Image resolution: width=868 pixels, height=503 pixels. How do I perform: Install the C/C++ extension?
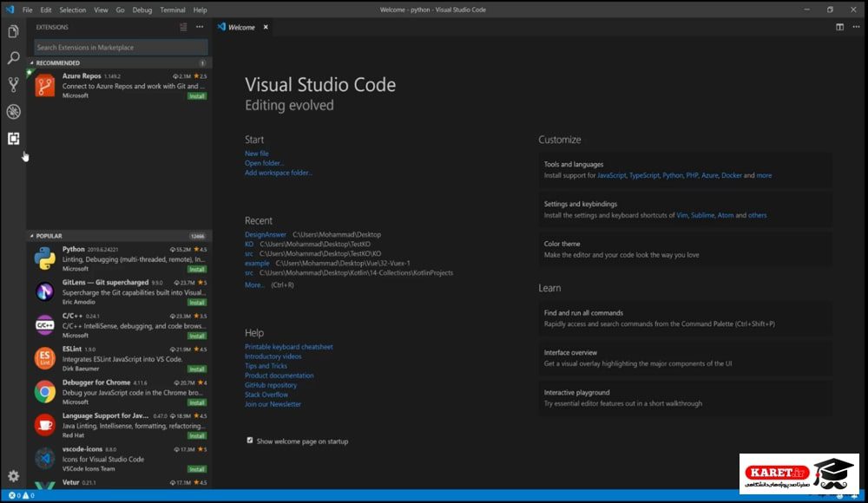point(197,336)
